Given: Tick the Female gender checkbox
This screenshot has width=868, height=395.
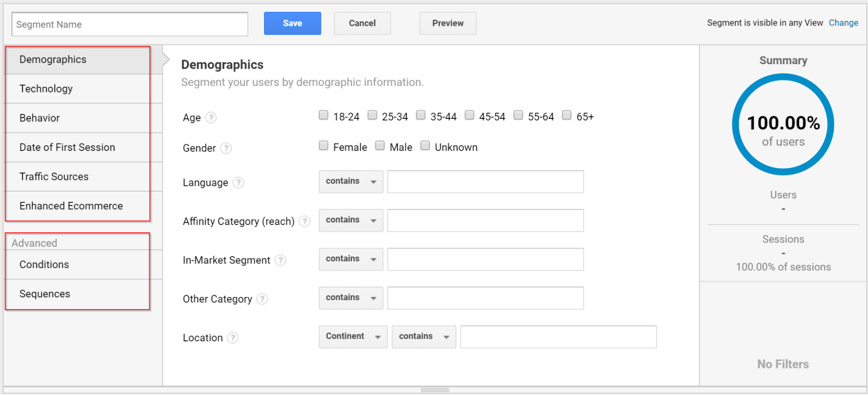Looking at the screenshot, I should [323, 146].
